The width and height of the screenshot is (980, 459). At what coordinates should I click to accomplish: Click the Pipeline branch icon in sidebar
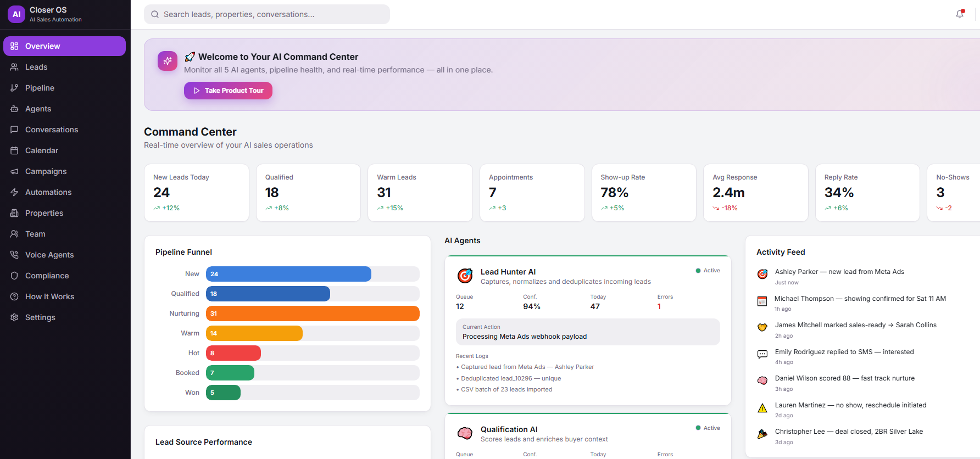[x=14, y=88]
